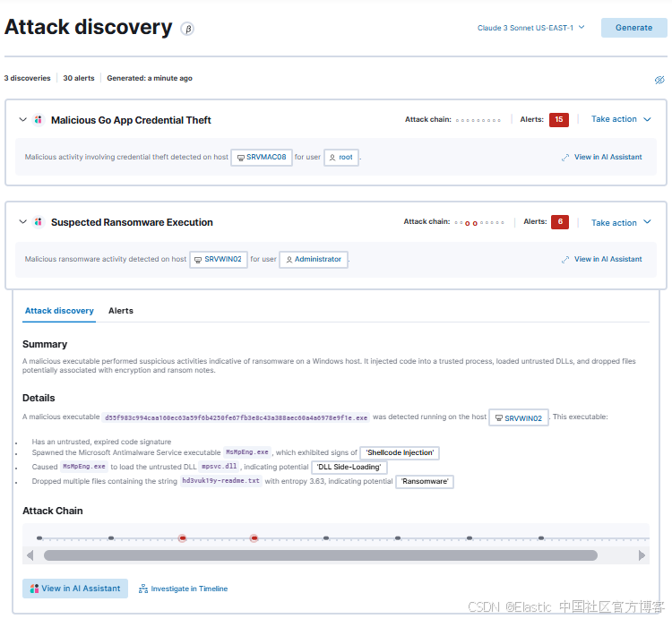Toggle the anonymized values eye icon
672x619 pixels.
(x=659, y=80)
